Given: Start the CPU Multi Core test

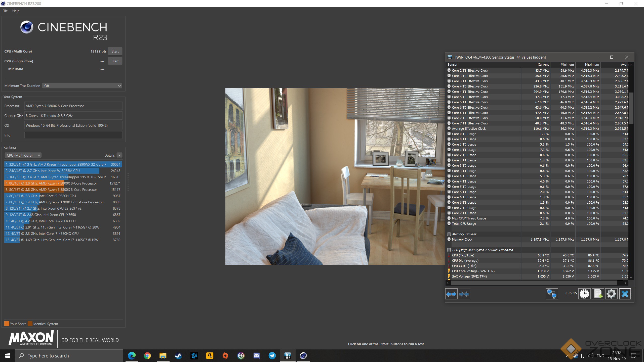Looking at the screenshot, I should point(115,51).
